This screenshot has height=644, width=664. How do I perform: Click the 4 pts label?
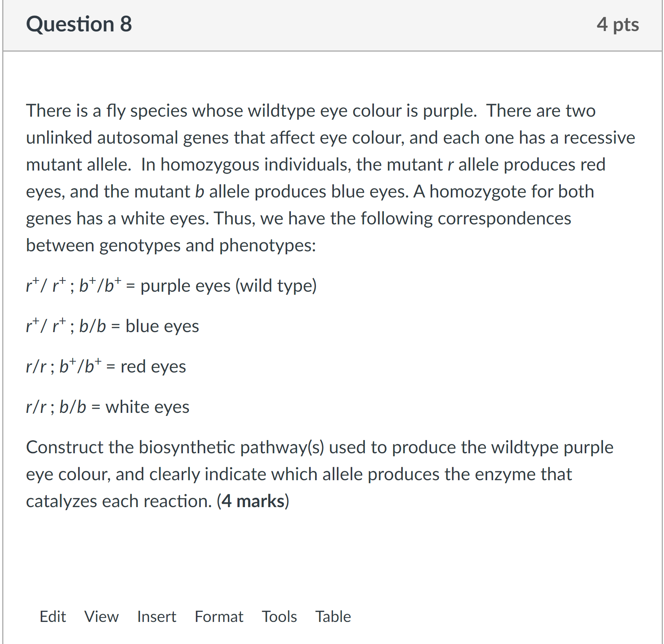pos(618,25)
